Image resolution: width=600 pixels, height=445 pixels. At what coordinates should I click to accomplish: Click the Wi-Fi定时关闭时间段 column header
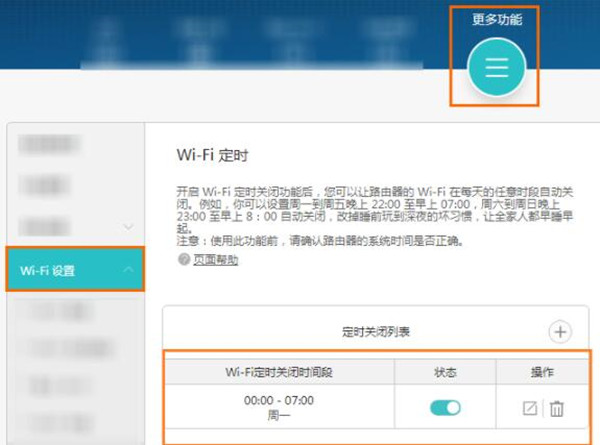coord(279,372)
